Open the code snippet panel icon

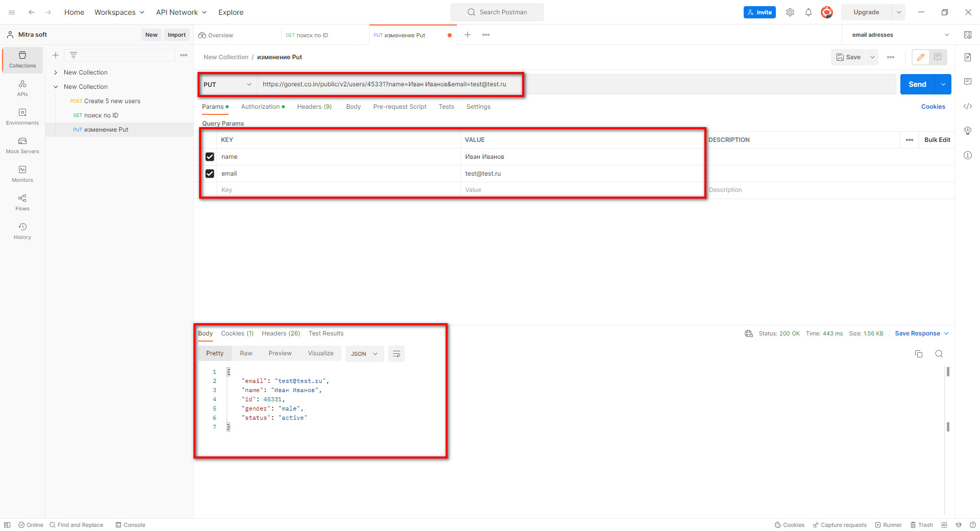click(968, 106)
